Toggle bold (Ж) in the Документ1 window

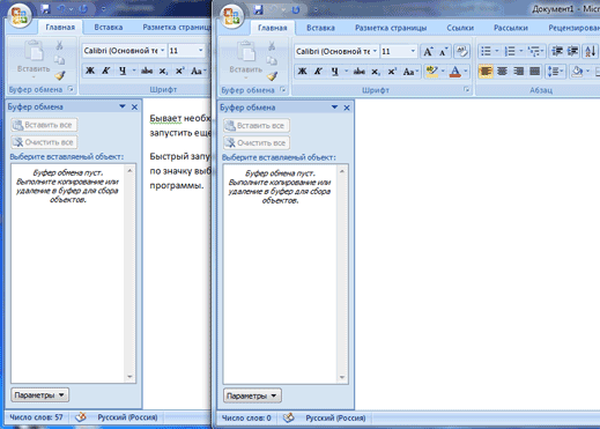[x=302, y=71]
